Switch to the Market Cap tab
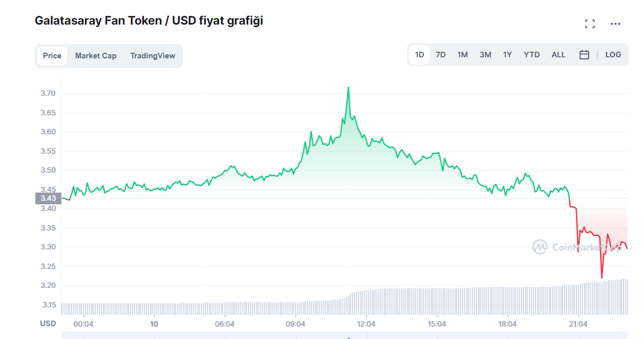The height and width of the screenshot is (339, 644). [96, 56]
